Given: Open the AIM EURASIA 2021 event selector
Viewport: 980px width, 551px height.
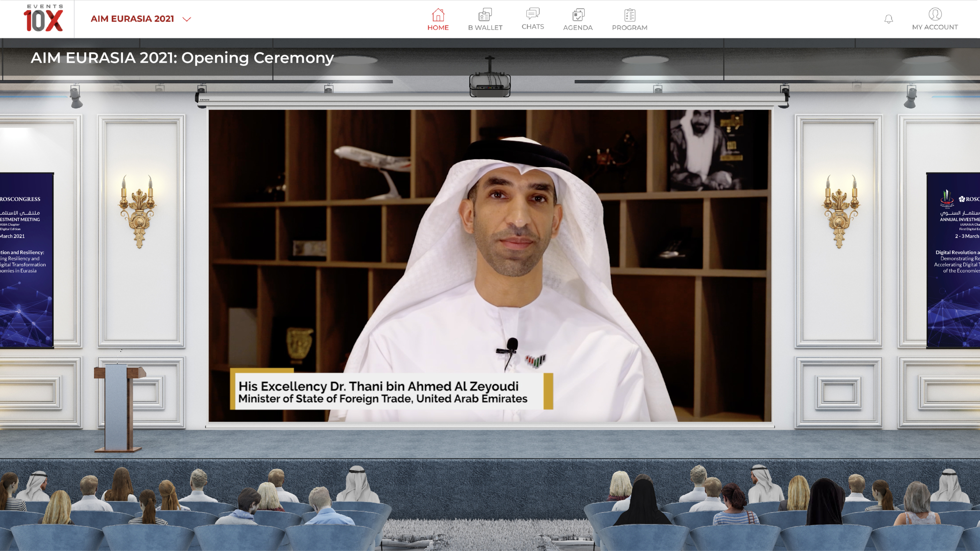Looking at the screenshot, I should pyautogui.click(x=132, y=19).
